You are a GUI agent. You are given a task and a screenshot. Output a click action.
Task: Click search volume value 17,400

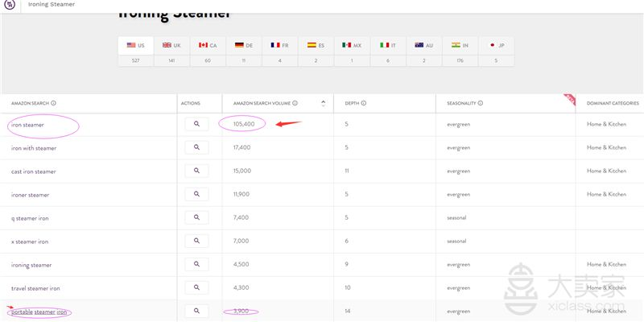coord(242,147)
